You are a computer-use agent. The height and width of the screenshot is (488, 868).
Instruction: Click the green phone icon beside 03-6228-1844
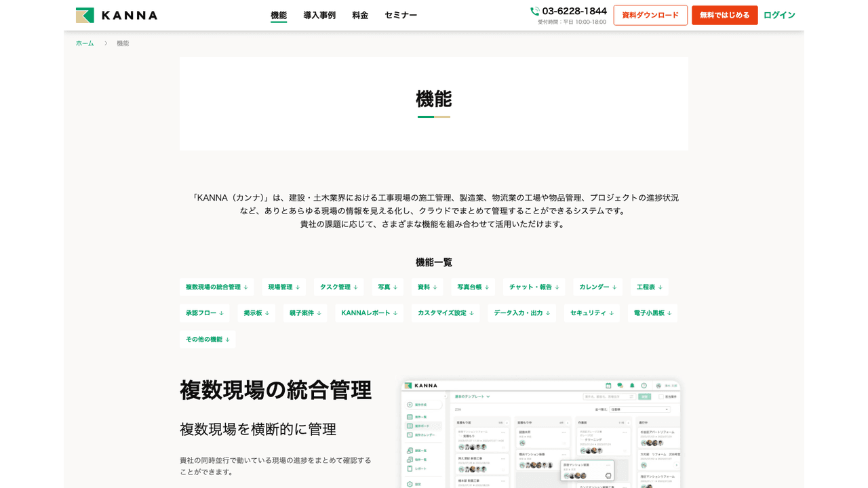point(535,11)
